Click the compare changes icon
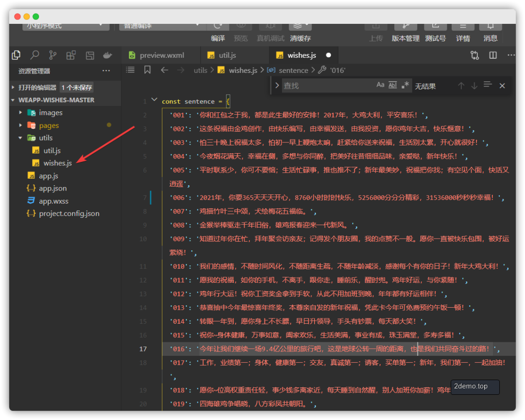The image size is (525, 420). coord(475,55)
